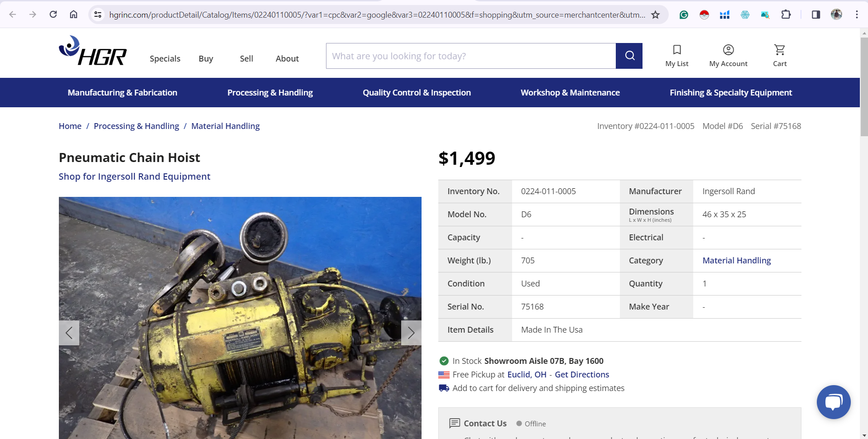Open Manufacturing & Fabrication category
Viewport: 868px width, 439px height.
pyautogui.click(x=122, y=92)
